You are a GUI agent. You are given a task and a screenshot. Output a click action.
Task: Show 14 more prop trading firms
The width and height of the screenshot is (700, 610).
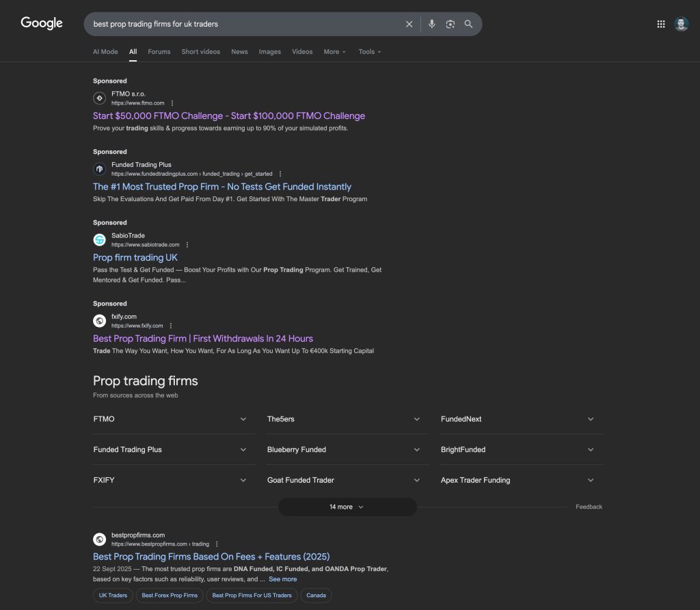click(347, 507)
